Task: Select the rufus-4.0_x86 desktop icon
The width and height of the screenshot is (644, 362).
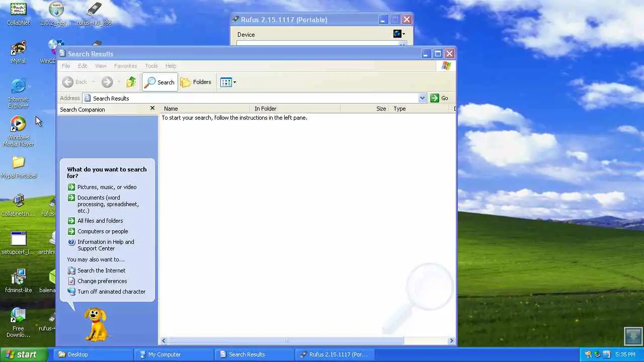Action: coord(94,14)
